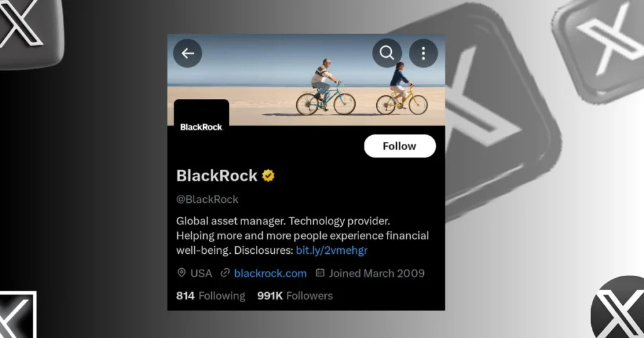Click the round X logo at bottom-right
The image size is (644, 338).
(618, 307)
